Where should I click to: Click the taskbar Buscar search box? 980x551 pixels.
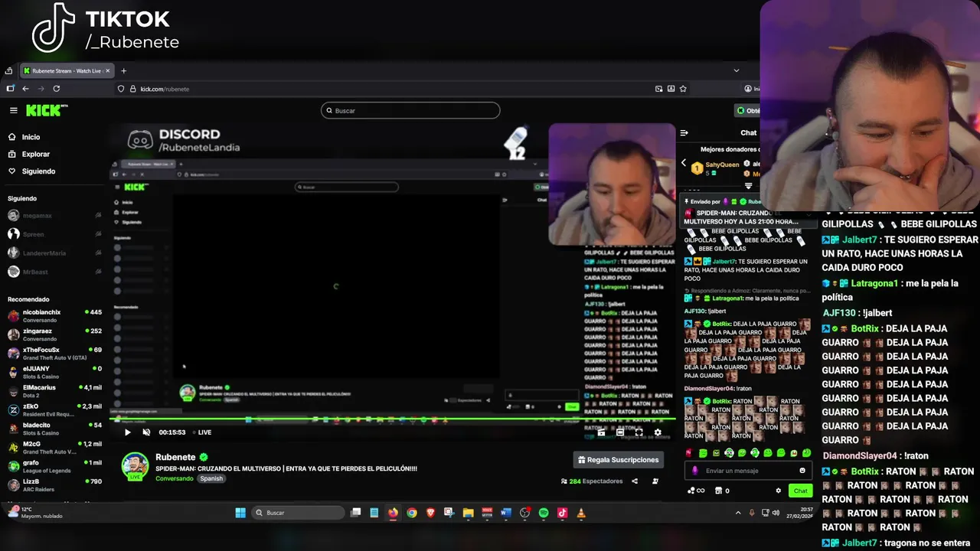click(298, 513)
